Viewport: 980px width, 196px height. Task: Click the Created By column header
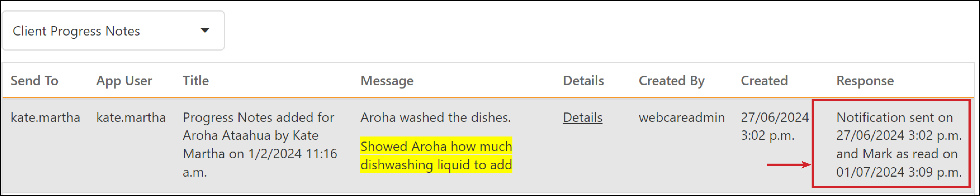671,81
